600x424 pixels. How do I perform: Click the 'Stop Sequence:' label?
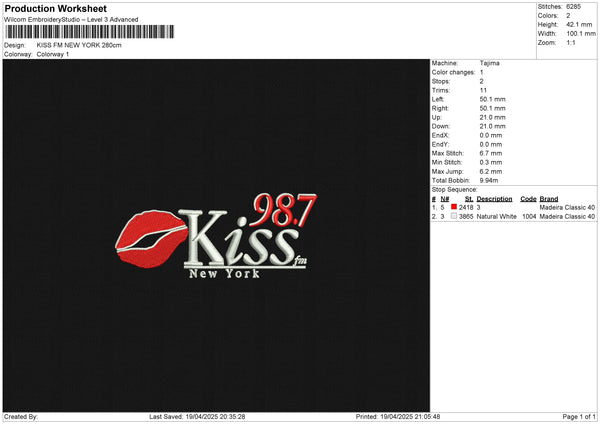455,190
